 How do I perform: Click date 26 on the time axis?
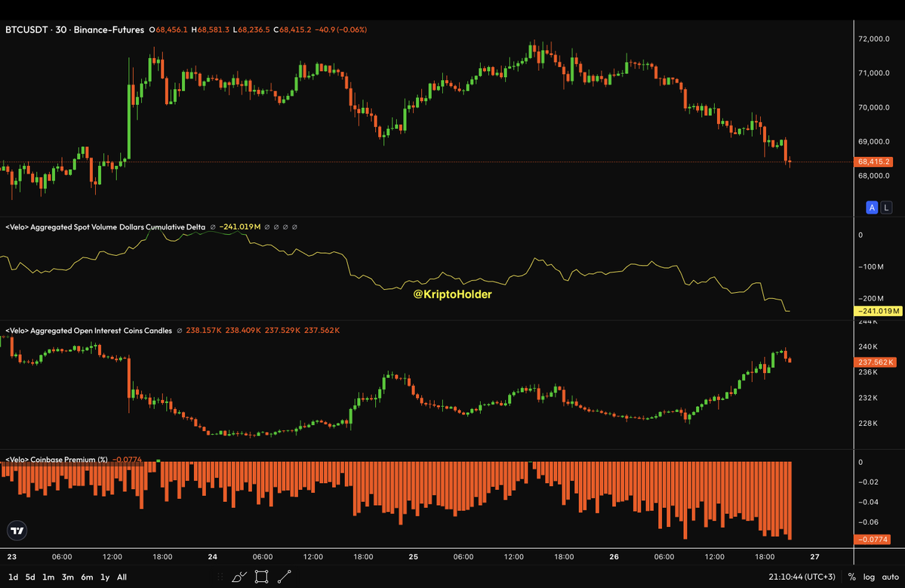pos(614,557)
